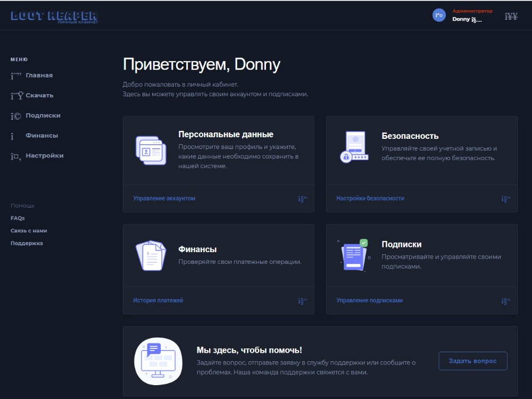Open the Управление подписками link
Image resolution: width=532 pixels, height=399 pixels.
point(369,301)
